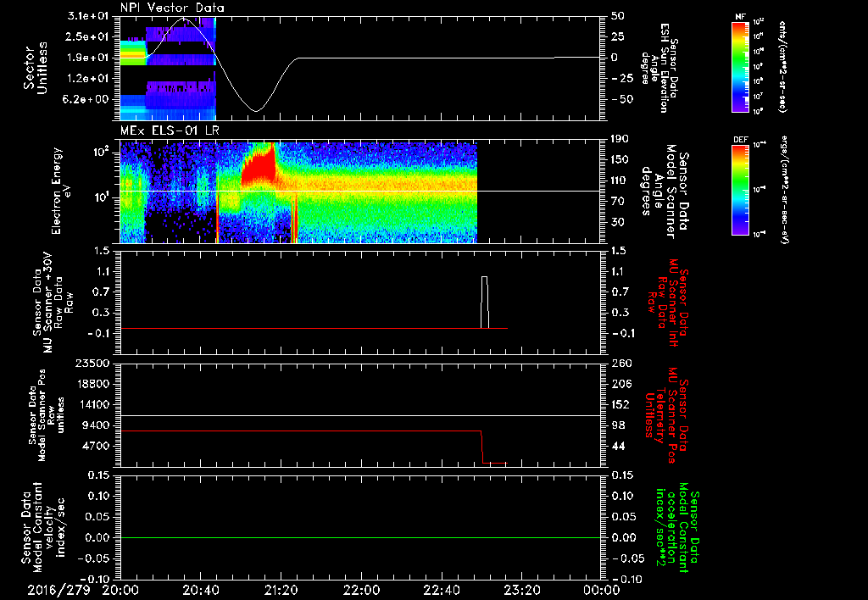
Task: Click the '00:00' time axis label
Action: (602, 590)
